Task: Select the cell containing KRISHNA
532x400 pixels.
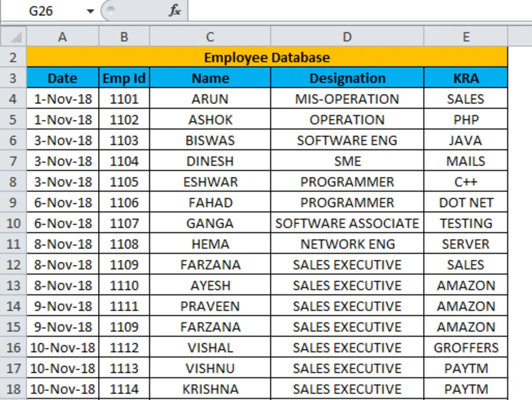Action: tap(210, 389)
